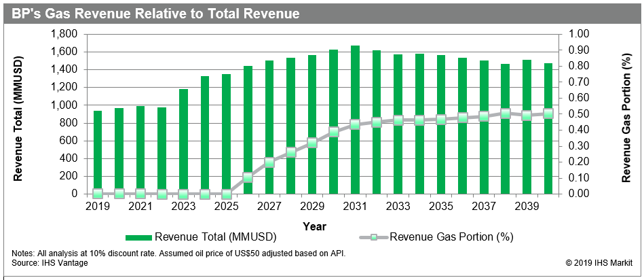644x280 pixels.
Task: Select the green bar for 2029
Action: coord(312,124)
